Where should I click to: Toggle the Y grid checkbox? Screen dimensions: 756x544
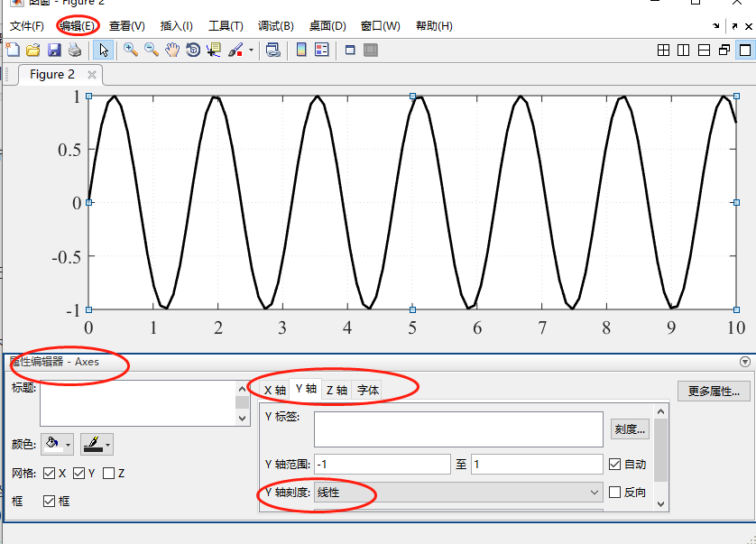pos(79,473)
